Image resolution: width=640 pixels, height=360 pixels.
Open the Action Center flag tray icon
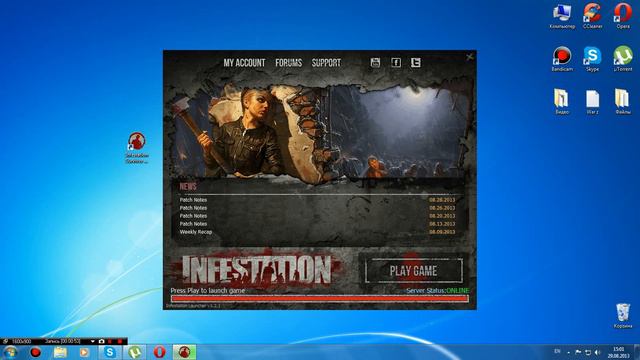578,352
